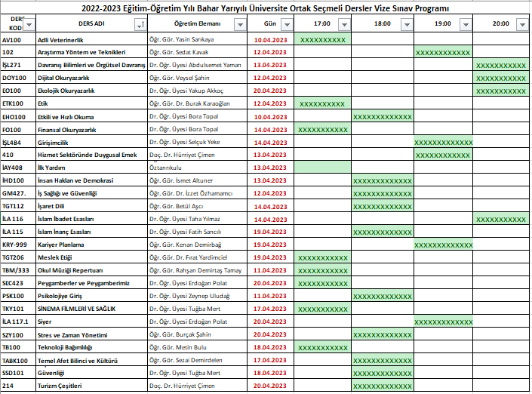The height and width of the screenshot is (394, 532).
Task: Click the 'Araştırma Yöntem ve Teknikleri' cell
Action: [x=91, y=52]
